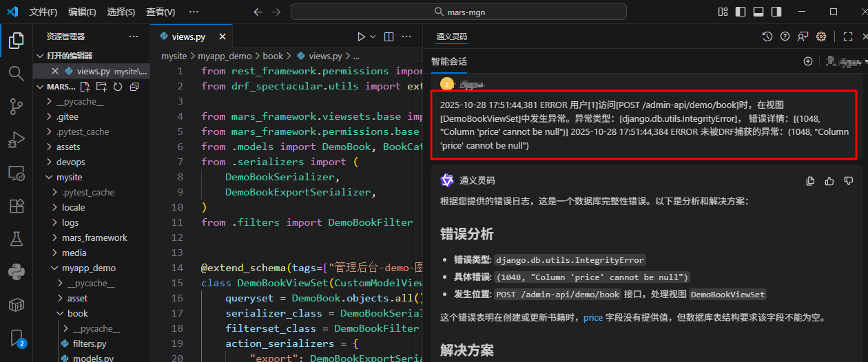Screen dimensions: 868x362
Task: Open the Extensions view in activity bar
Action: coord(16,206)
